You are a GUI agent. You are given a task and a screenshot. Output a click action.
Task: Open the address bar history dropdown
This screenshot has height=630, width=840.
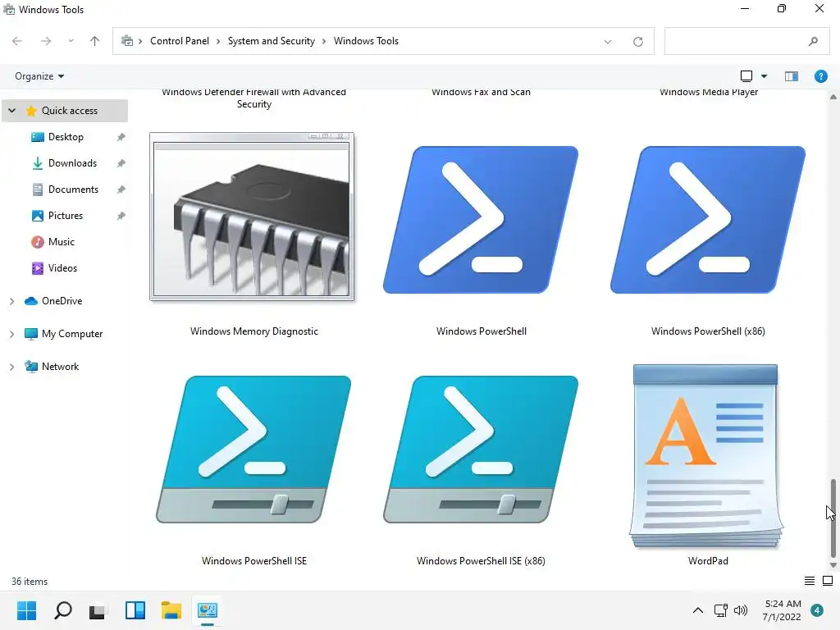pos(608,42)
